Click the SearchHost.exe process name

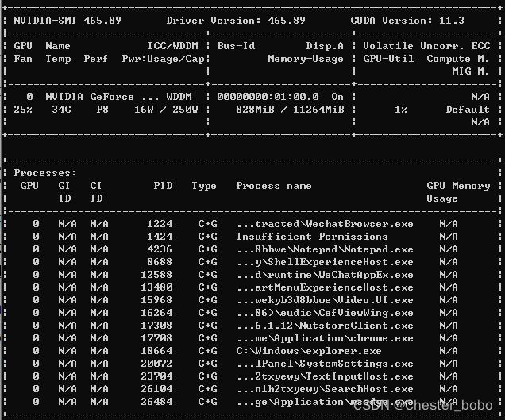325,389
